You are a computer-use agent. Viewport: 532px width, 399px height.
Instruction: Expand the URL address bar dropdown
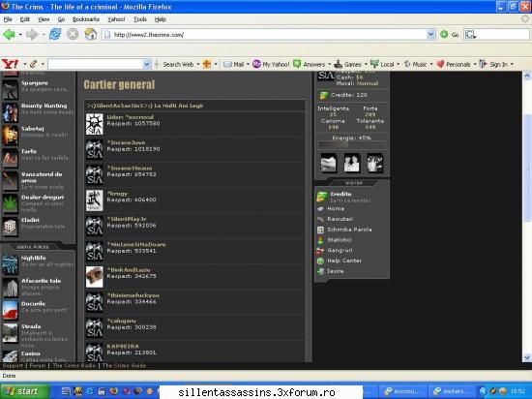click(430, 34)
